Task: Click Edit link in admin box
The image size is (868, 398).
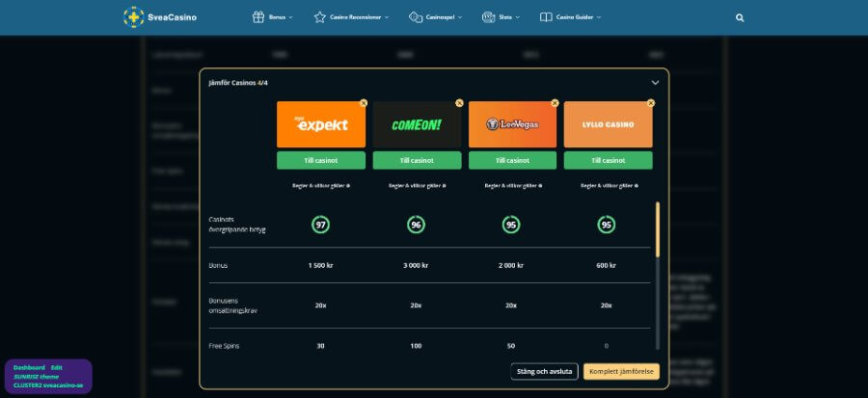Action: click(57, 367)
